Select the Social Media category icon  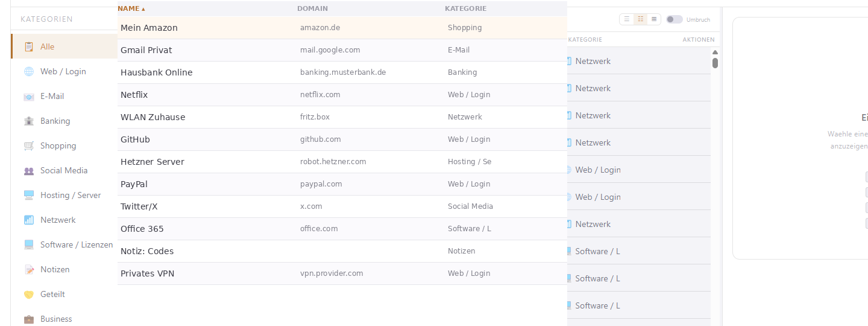pyautogui.click(x=29, y=170)
